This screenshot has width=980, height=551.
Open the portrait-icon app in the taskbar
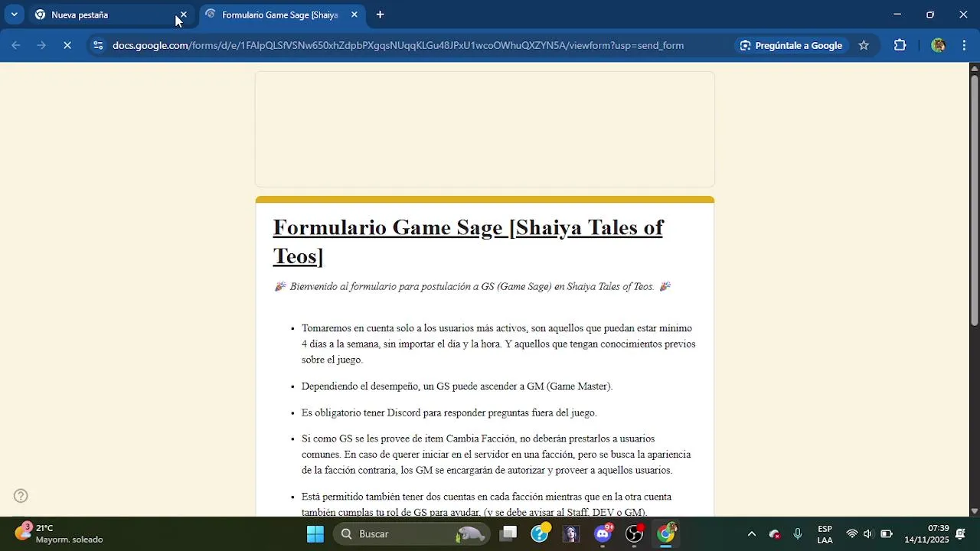(x=571, y=533)
